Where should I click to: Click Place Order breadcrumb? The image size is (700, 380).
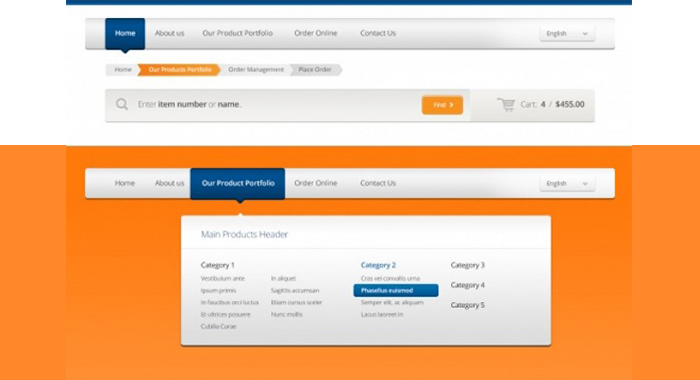[x=315, y=70]
